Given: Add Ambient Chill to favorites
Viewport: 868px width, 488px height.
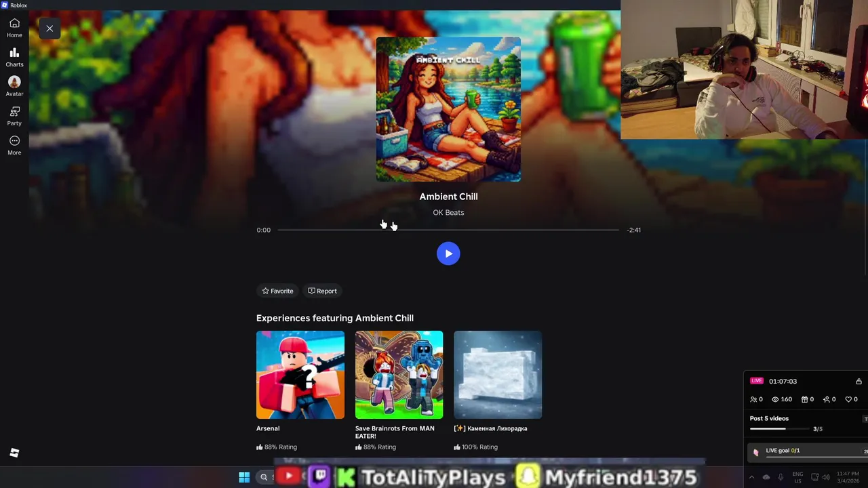Looking at the screenshot, I should [x=278, y=291].
